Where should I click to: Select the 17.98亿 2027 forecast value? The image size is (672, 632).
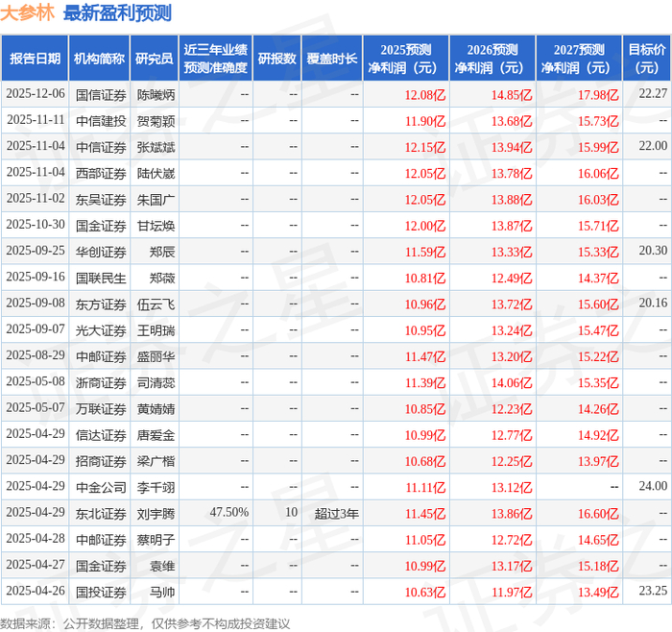(598, 95)
